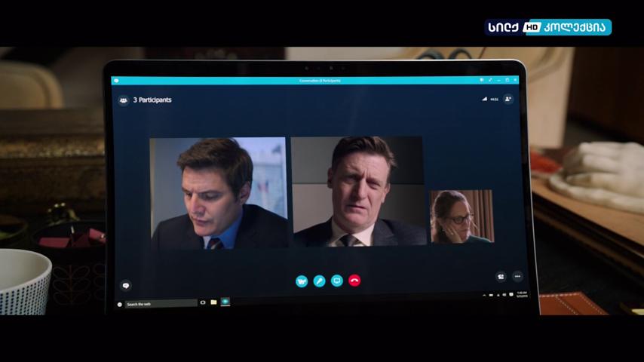644x362 pixels.
Task: Open the participants group icon
Action: point(123,100)
